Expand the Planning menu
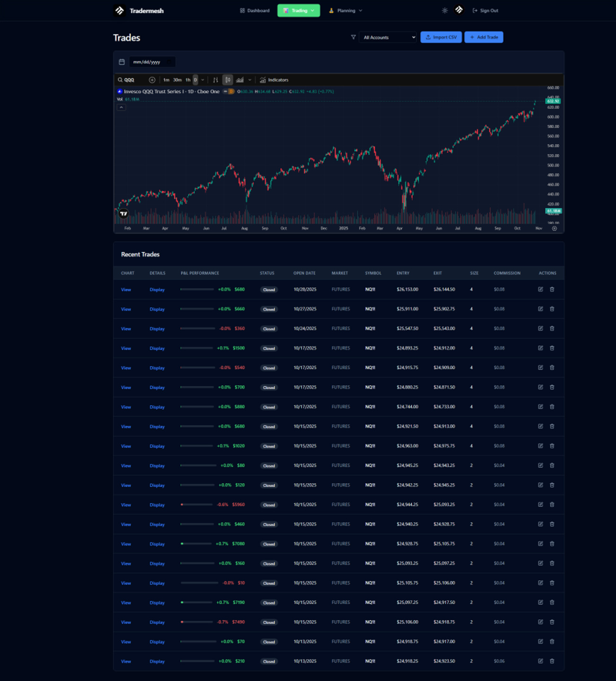 coord(346,10)
